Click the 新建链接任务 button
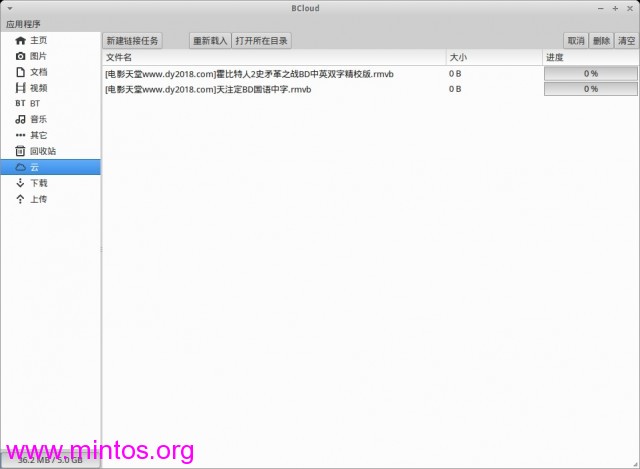Viewport: 640px width, 469px height. click(x=132, y=41)
